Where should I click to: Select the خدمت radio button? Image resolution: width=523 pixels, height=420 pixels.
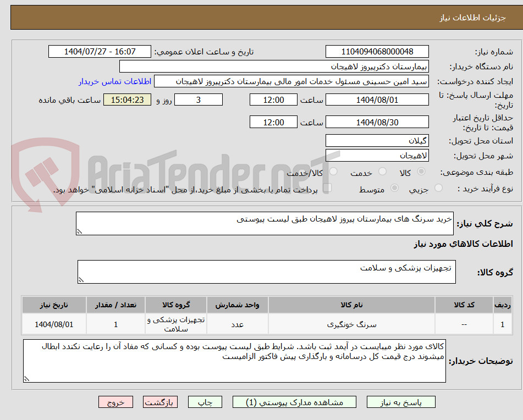click(x=383, y=172)
